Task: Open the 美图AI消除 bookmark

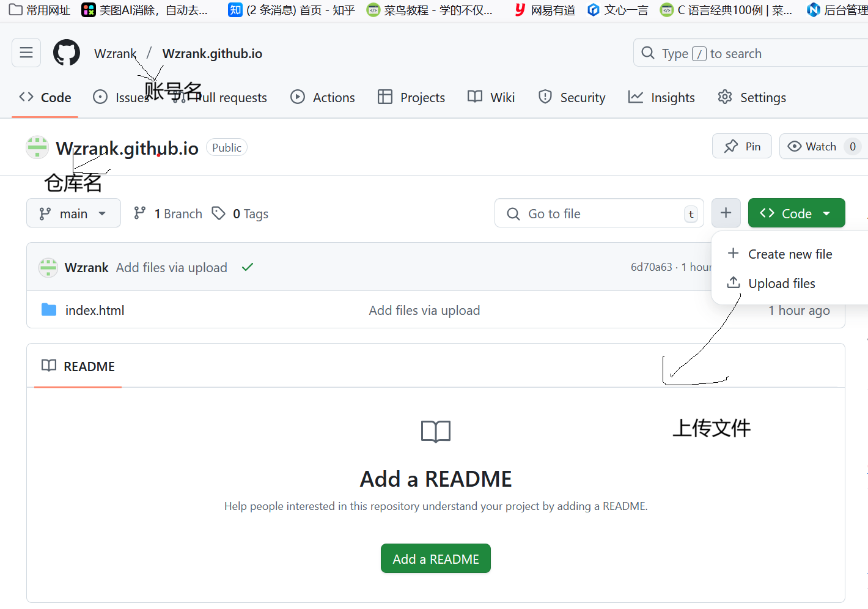Action: [145, 10]
